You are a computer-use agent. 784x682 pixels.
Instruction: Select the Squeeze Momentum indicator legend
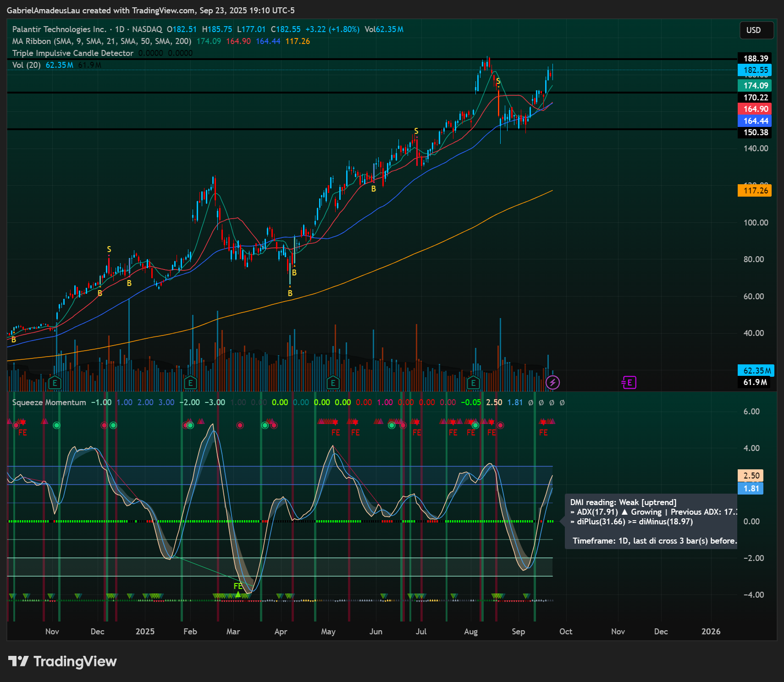(49, 402)
